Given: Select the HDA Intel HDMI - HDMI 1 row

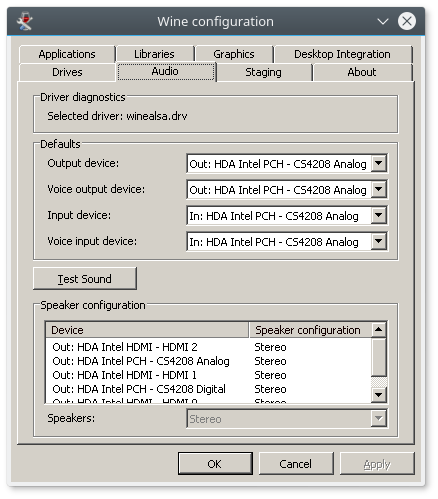Looking at the screenshot, I should coord(208,375).
